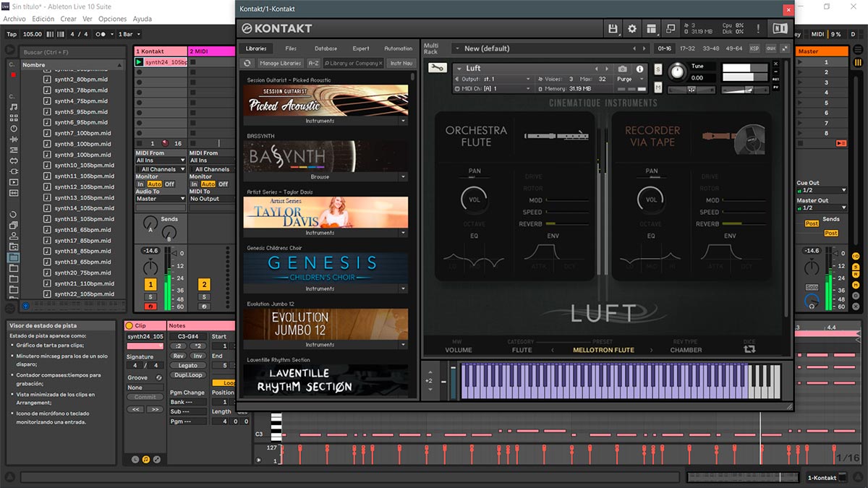Switch to Kontakt Database tab
Image resolution: width=868 pixels, height=488 pixels.
pos(325,48)
